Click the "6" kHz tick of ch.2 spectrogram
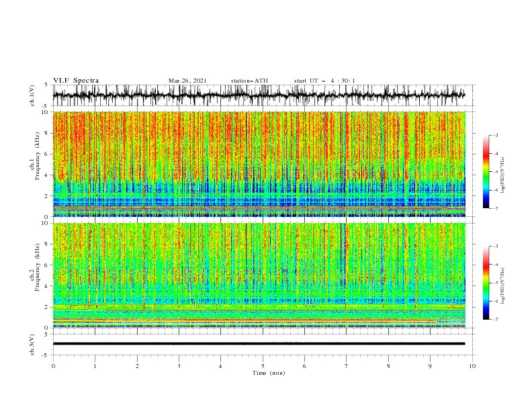Screen dimensions: 532x411 (47, 265)
